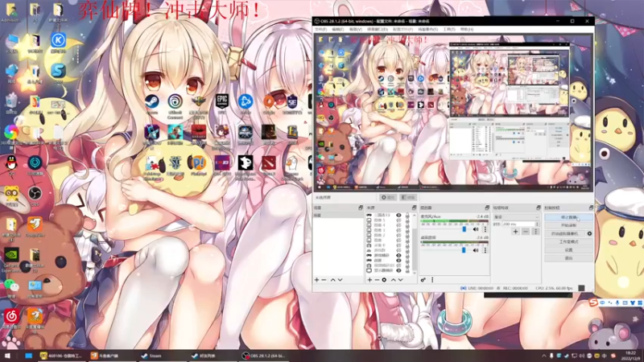
Task: Move source up in the Sources panel
Action: (x=394, y=280)
